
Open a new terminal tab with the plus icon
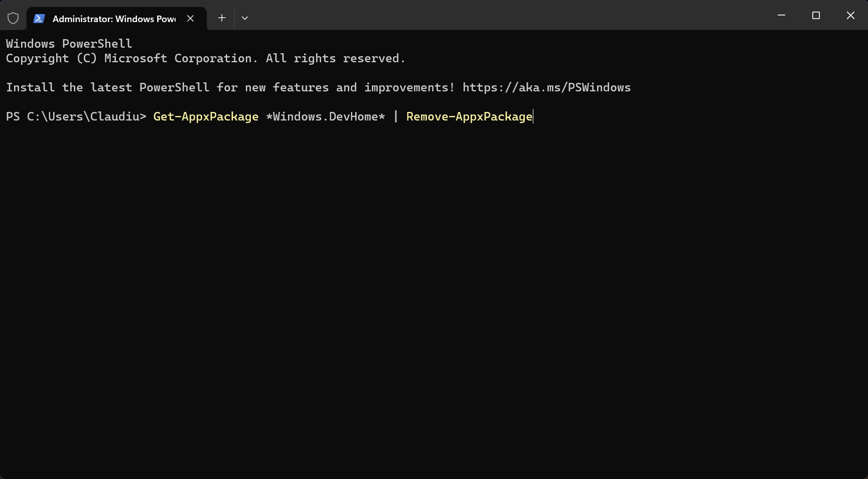click(221, 18)
